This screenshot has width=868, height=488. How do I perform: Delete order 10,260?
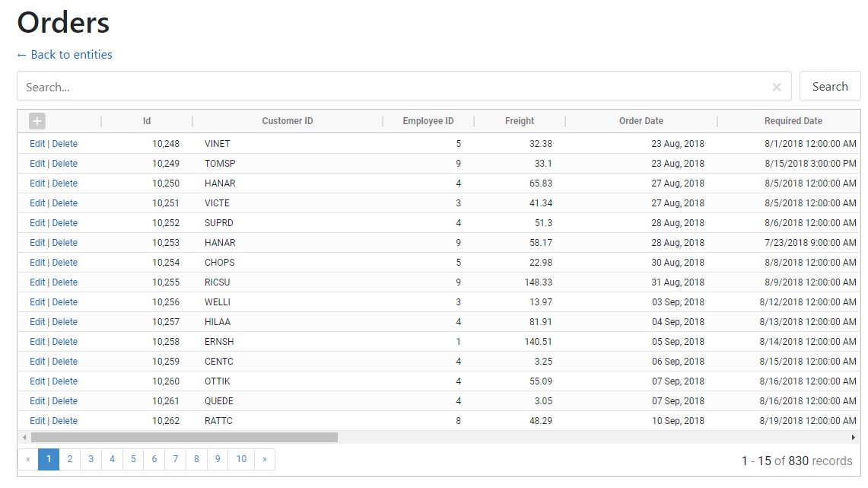point(65,381)
